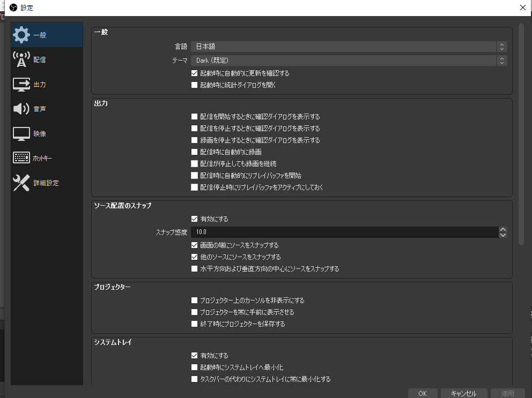The image size is (532, 398).
Task: Check 配信時に自動的に録画
Action: [195, 152]
